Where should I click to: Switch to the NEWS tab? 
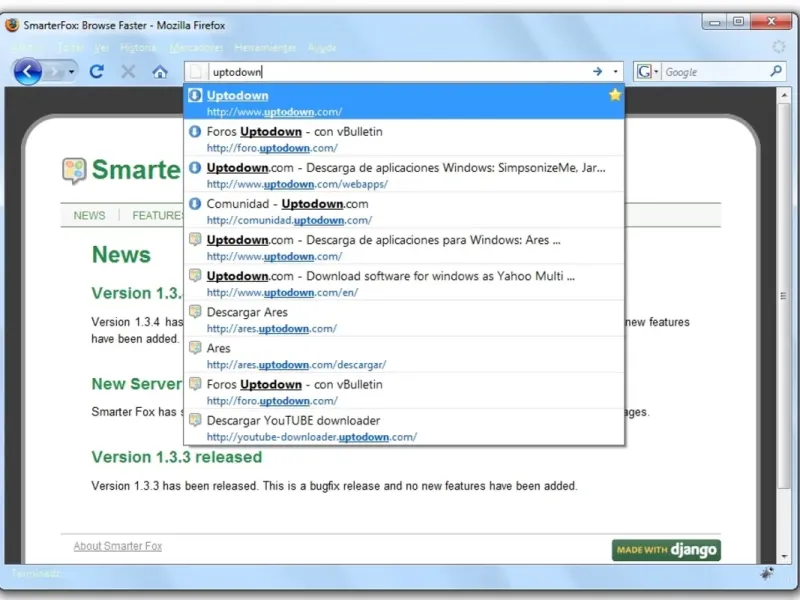[89, 215]
